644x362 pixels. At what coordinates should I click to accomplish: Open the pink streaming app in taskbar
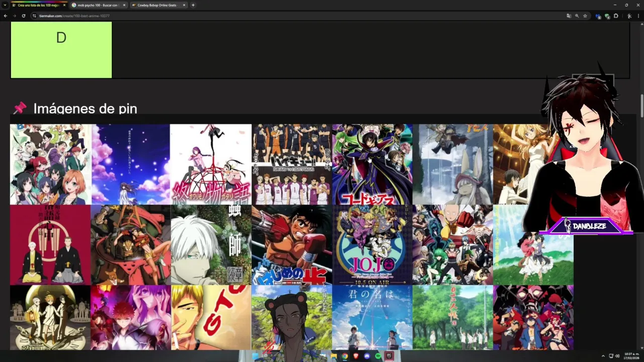click(389, 356)
